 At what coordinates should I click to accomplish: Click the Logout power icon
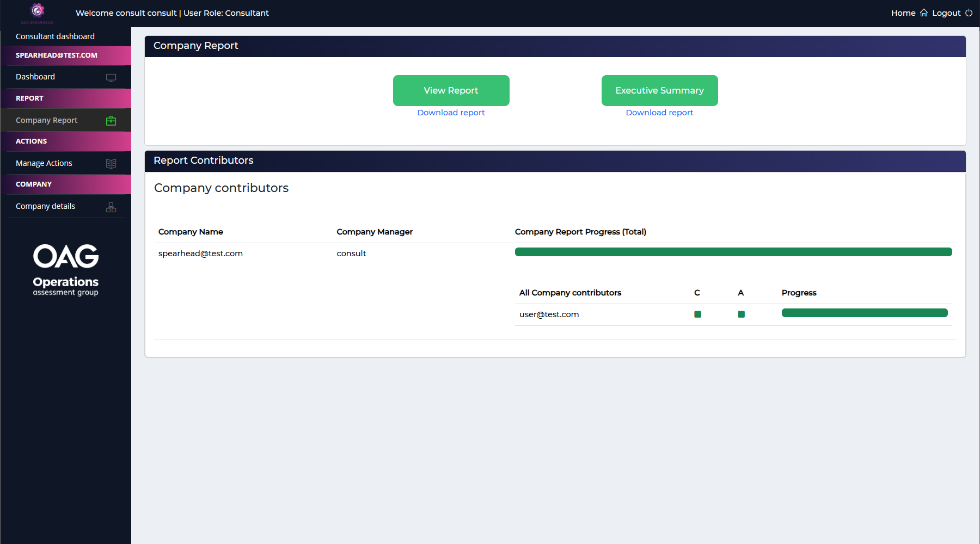pos(969,13)
